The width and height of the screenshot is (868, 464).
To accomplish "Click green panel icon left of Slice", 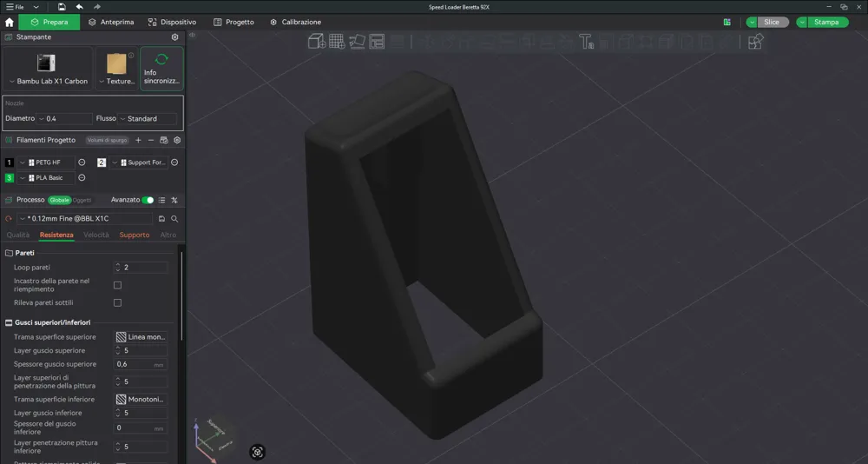I will coord(727,23).
